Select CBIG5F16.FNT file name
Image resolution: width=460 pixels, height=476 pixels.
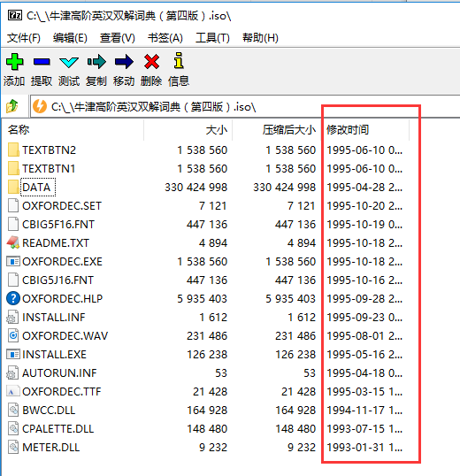[x=58, y=225]
